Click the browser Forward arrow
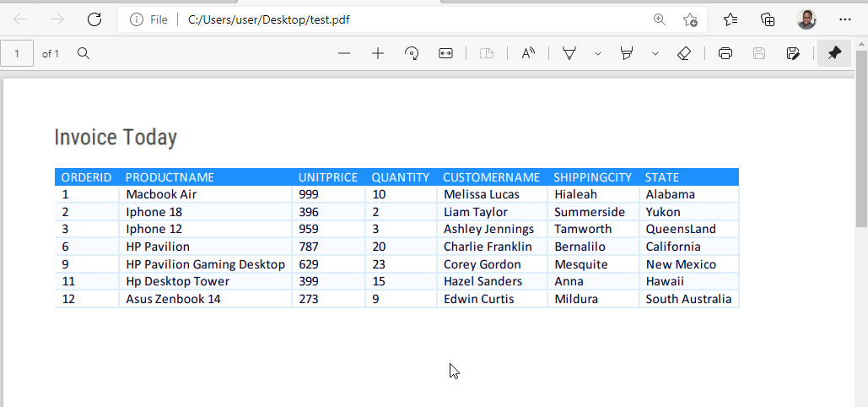Viewport: 868px width, 407px height. click(57, 20)
